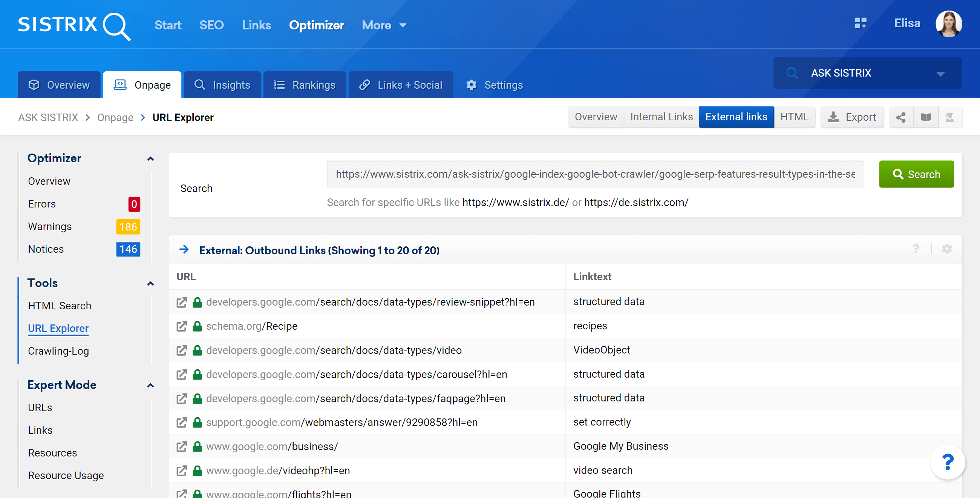Open Resources under Expert Mode
Image resolution: width=980 pixels, height=498 pixels.
coord(52,453)
